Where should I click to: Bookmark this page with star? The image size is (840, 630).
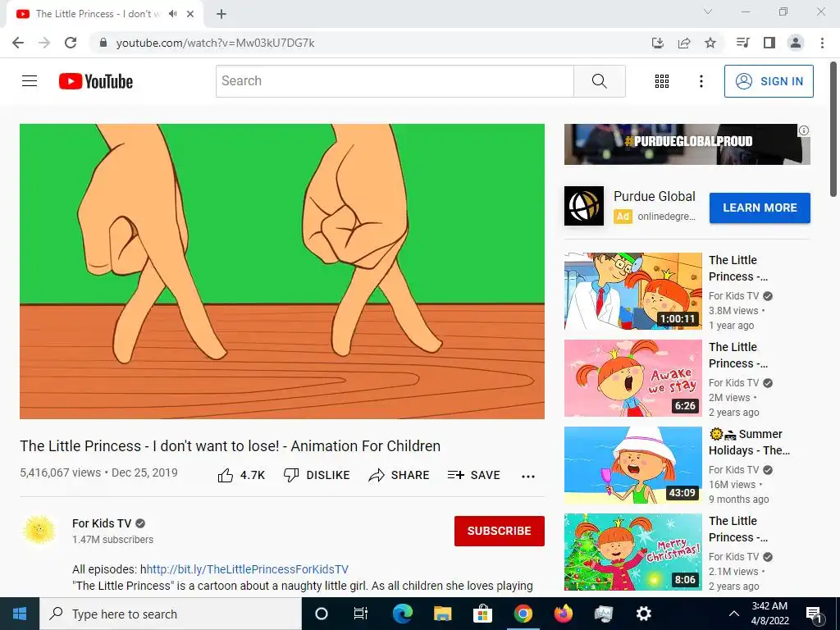point(710,43)
